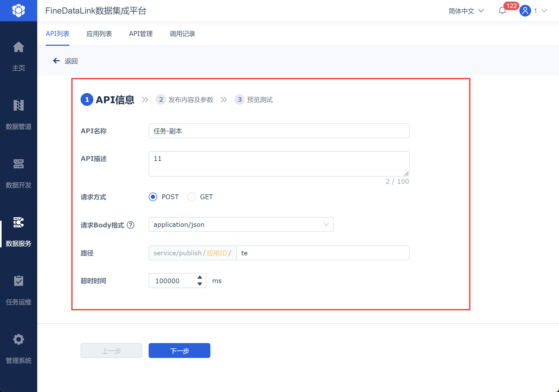Viewport: 559px width, 392px height.
Task: Select the POST request method
Action: (153, 197)
